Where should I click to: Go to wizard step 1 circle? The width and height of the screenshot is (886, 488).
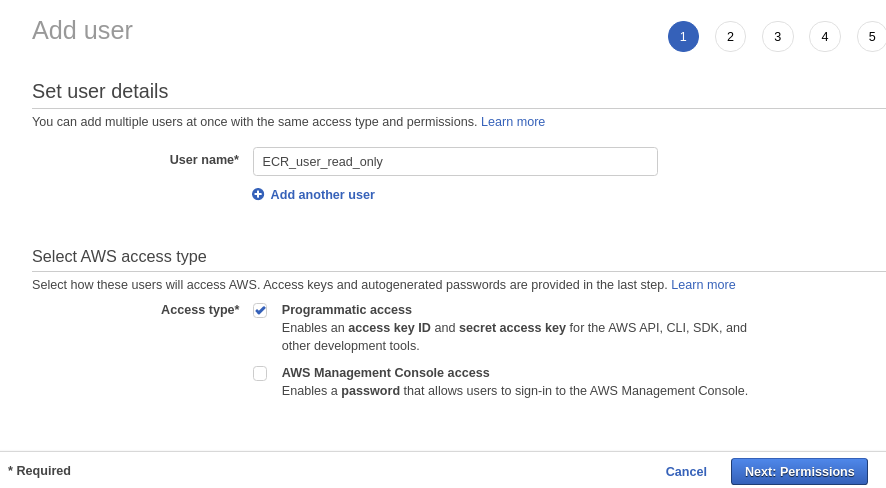[x=683, y=37]
